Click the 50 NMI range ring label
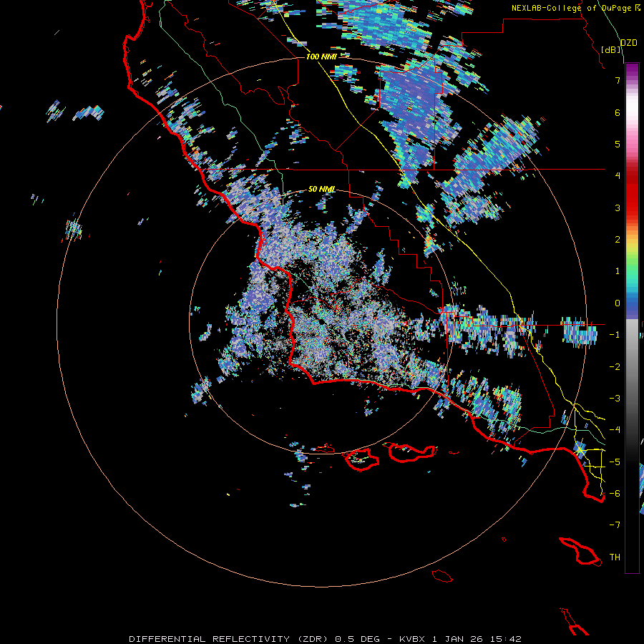The width and height of the screenshot is (644, 644). pos(321,189)
